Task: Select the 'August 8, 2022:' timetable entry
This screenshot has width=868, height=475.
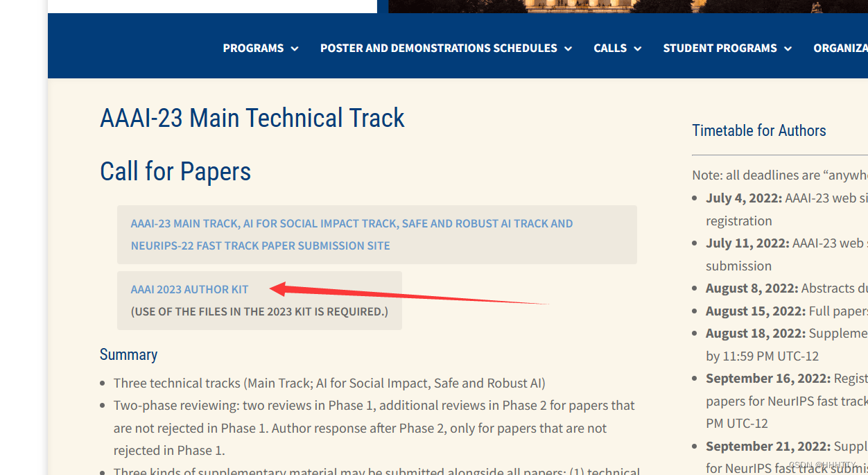Action: click(x=787, y=288)
